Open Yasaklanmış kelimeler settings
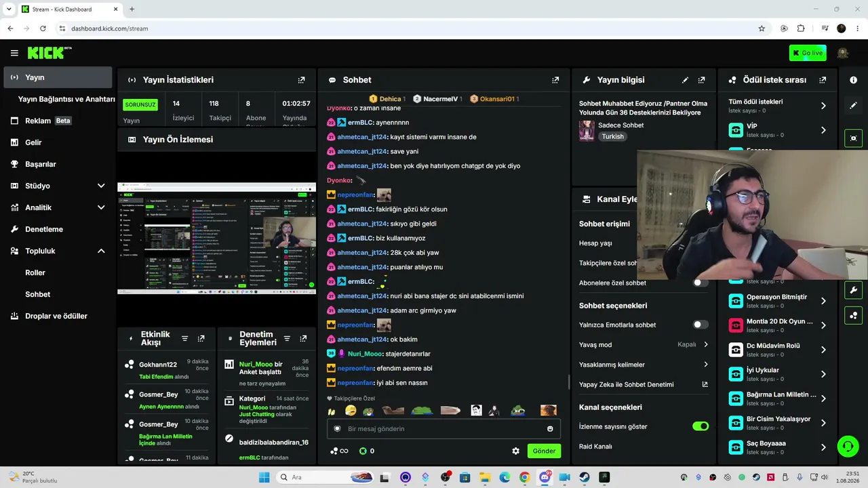The height and width of the screenshot is (488, 868). point(644,365)
